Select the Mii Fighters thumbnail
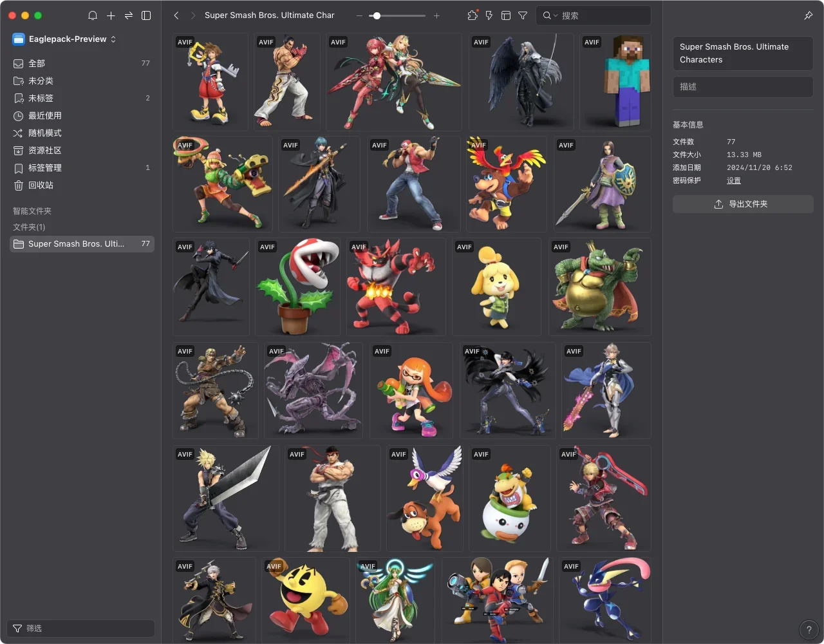824x644 pixels. coord(497,600)
